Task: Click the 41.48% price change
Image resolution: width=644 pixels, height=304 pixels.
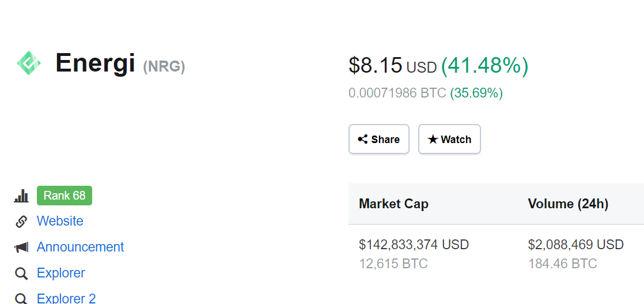Action: [x=484, y=66]
